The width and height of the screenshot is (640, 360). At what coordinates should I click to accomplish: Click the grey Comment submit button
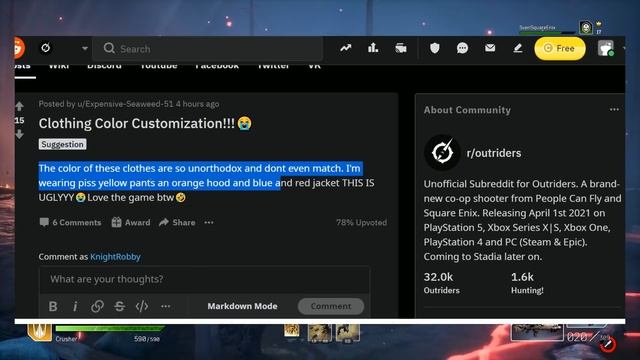pyautogui.click(x=331, y=306)
